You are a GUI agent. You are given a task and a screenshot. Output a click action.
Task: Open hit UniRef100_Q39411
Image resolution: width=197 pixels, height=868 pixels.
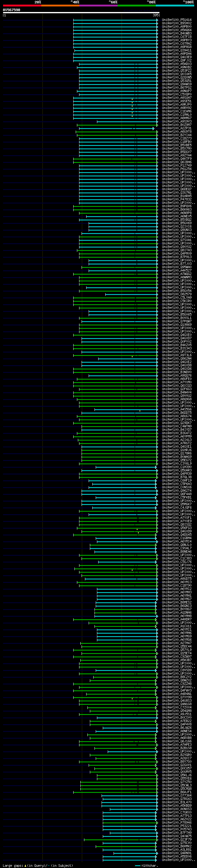[x=177, y=50]
